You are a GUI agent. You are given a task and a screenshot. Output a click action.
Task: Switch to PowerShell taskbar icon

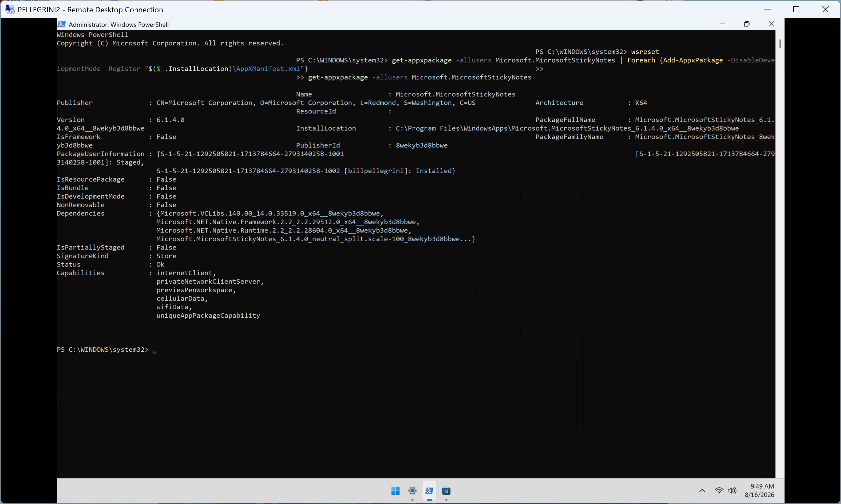tap(429, 491)
